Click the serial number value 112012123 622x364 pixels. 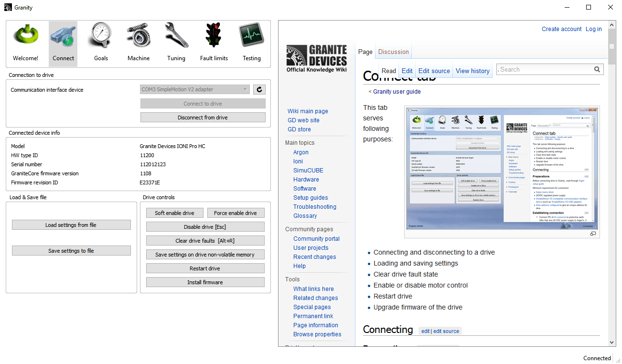153,164
